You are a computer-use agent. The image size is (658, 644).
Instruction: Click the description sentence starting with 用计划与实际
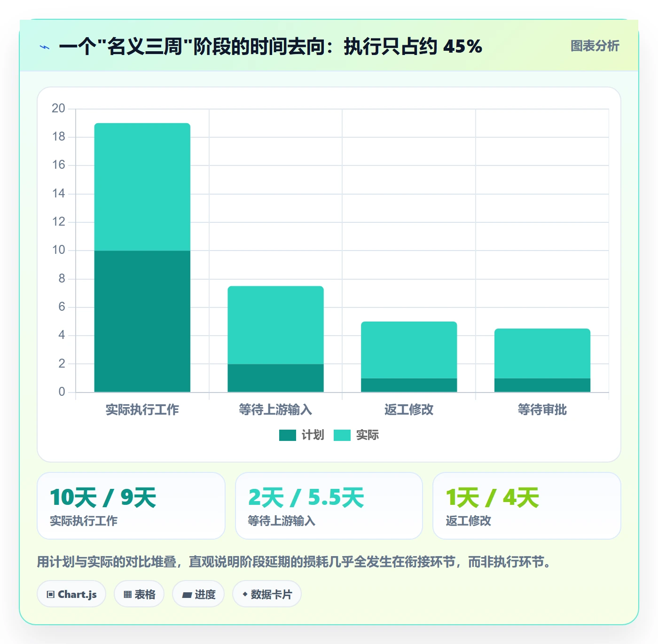click(294, 562)
